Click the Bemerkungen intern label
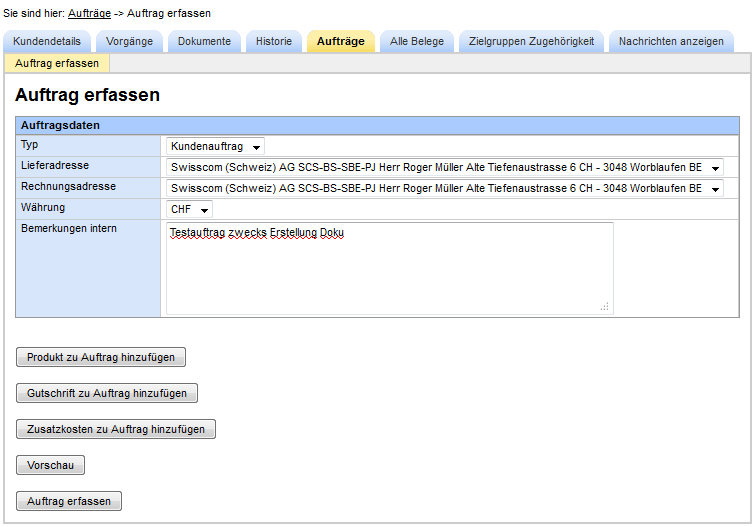754x527 pixels. 69,228
